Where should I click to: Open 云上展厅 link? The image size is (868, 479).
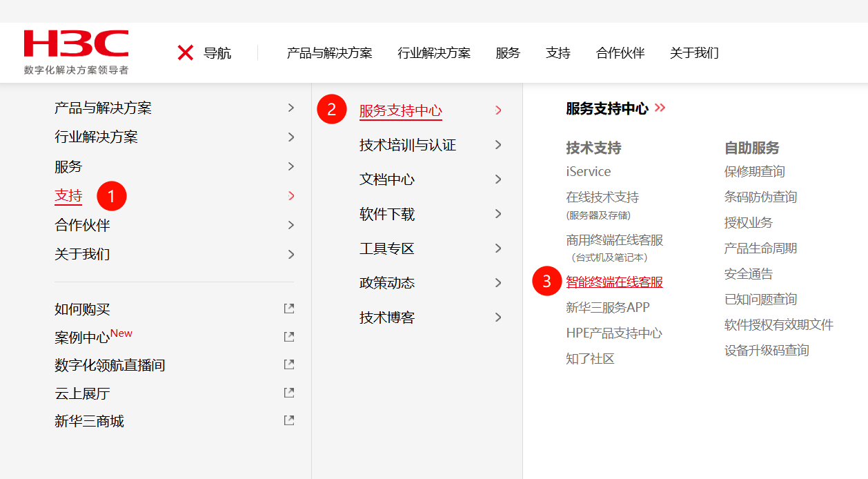pyautogui.click(x=82, y=393)
